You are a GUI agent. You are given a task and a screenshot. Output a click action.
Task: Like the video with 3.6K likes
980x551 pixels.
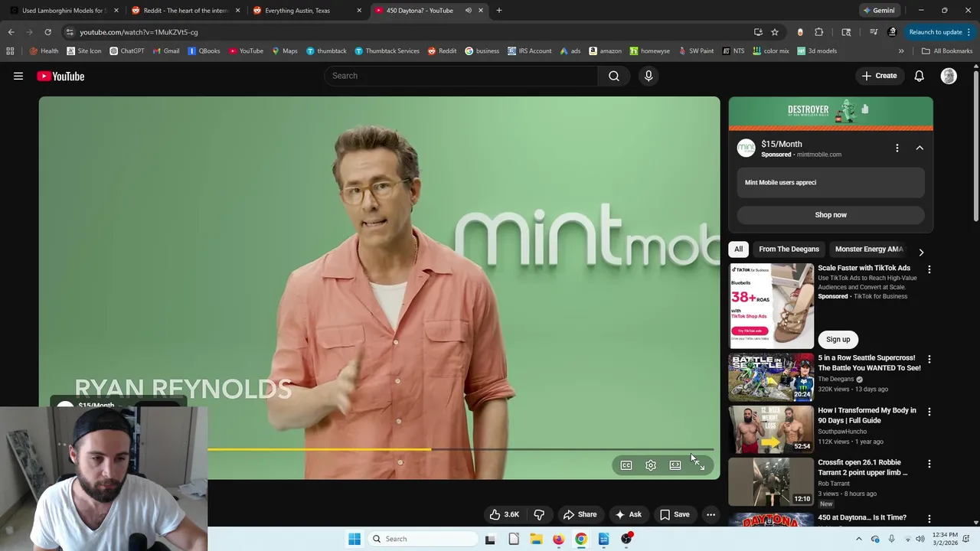(x=505, y=514)
